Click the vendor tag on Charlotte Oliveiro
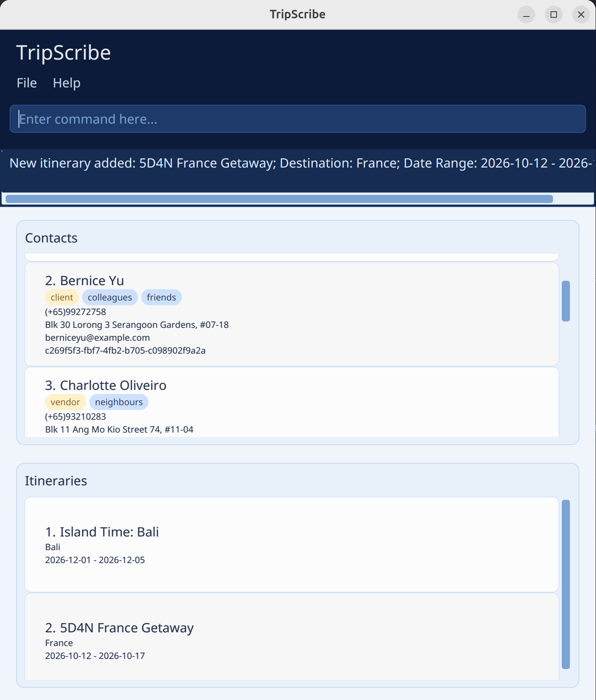This screenshot has width=596, height=700. [x=65, y=402]
